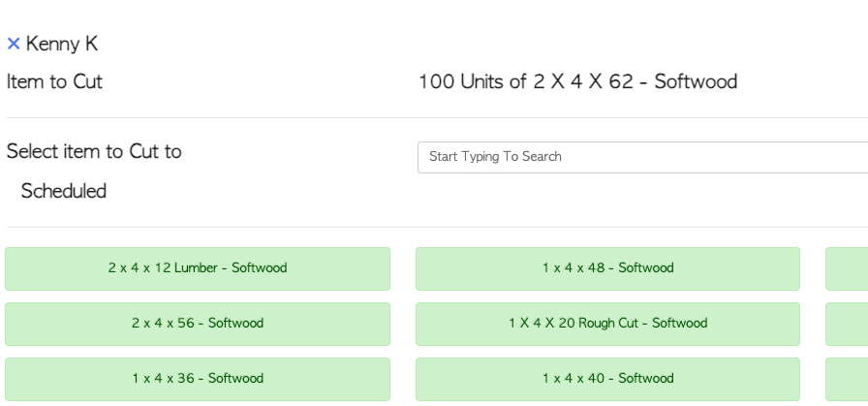
Task: Pick 1 x 4 x 40 - Softwood
Action: point(607,380)
